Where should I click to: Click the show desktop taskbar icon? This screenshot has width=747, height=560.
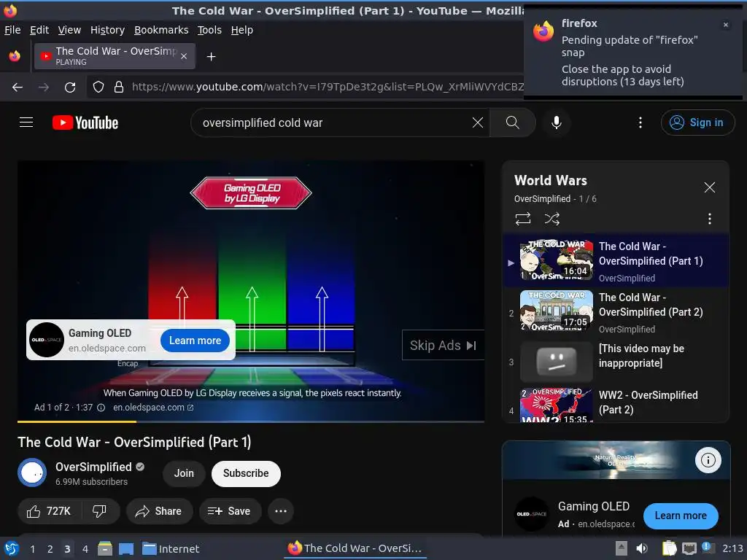click(125, 548)
